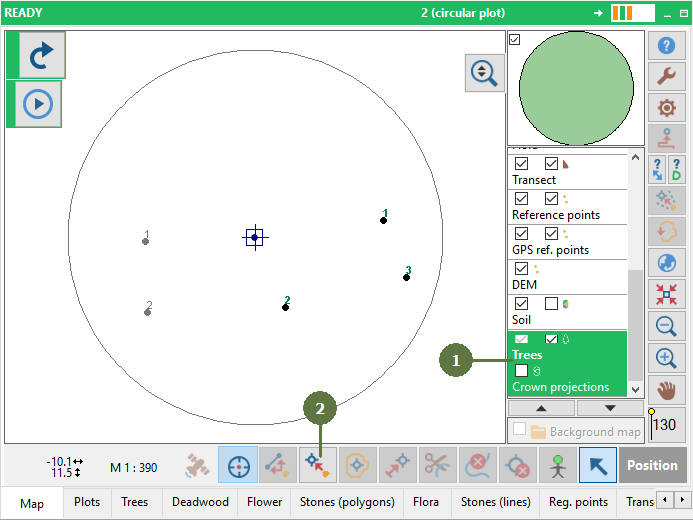Click the delete point red-X tool

518,465
